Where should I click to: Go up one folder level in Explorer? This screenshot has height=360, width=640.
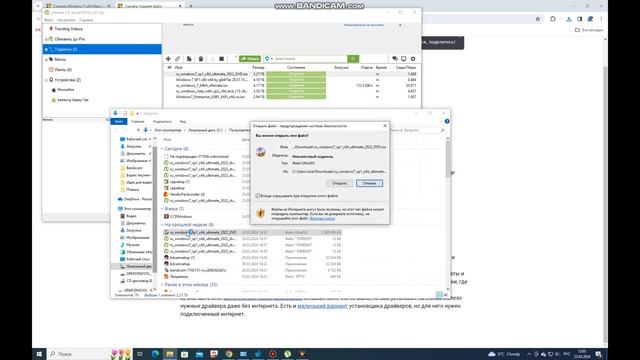click(138, 130)
